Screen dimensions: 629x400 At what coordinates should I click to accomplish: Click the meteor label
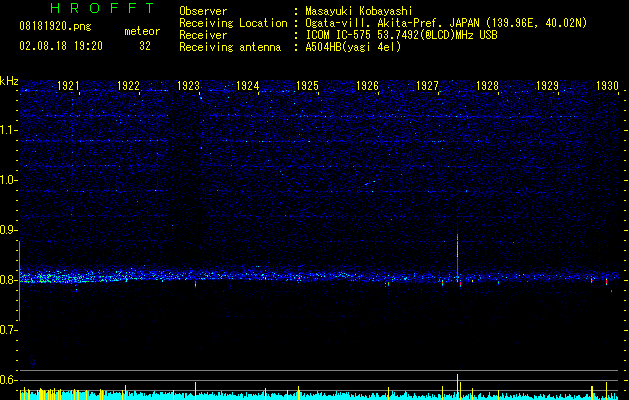click(x=142, y=31)
